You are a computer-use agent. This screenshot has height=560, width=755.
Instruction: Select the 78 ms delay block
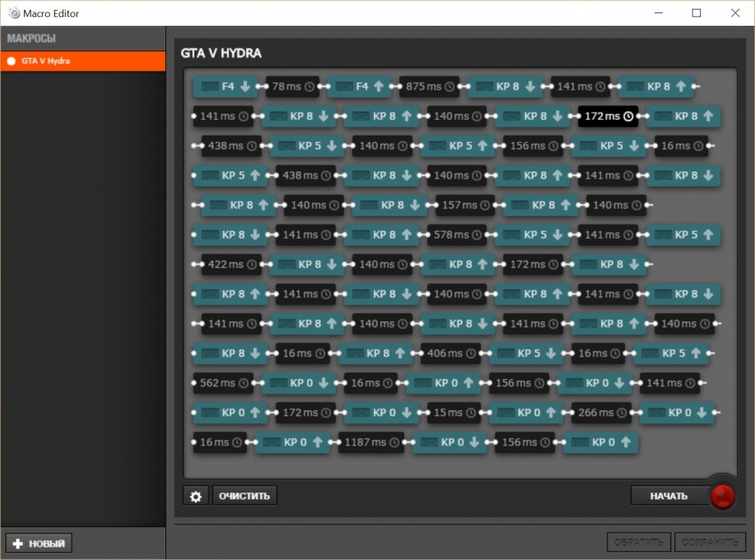click(x=293, y=87)
